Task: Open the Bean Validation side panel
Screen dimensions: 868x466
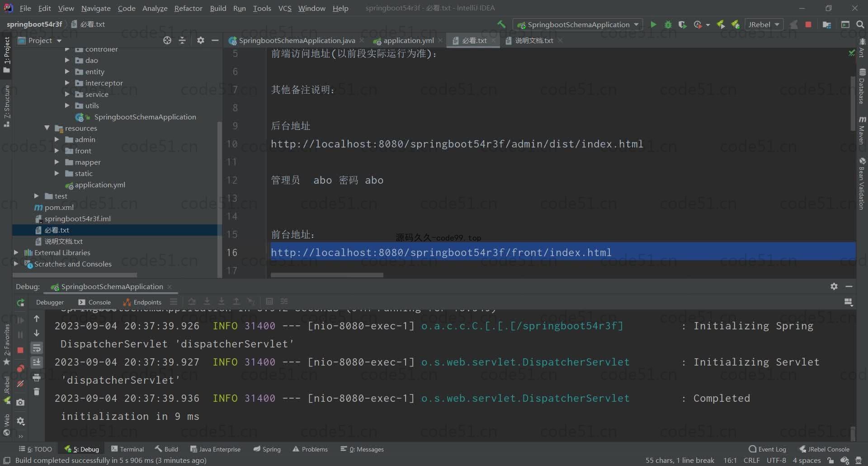Action: point(862,184)
